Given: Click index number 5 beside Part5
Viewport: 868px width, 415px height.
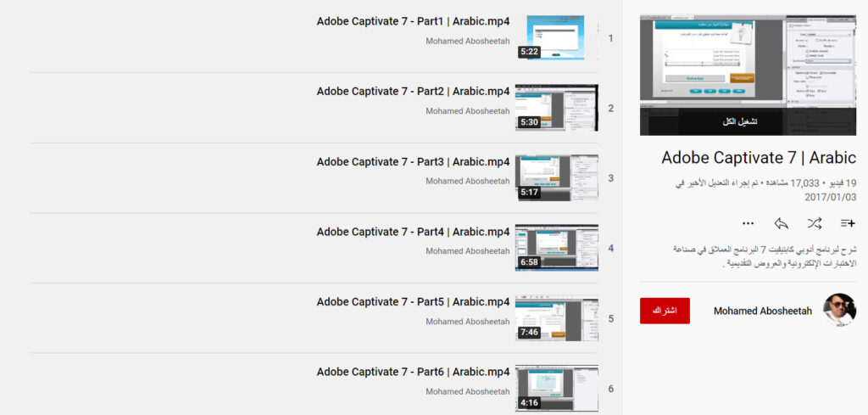Looking at the screenshot, I should pos(610,318).
